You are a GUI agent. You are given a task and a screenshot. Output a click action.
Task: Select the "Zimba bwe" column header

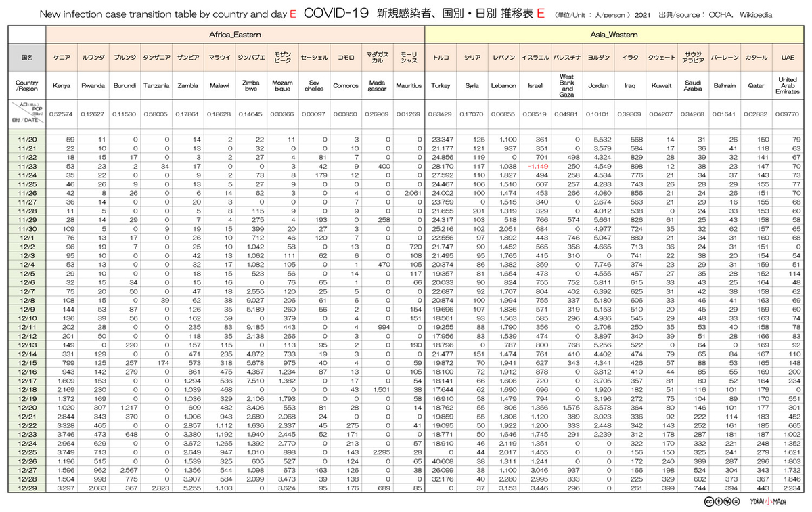(250, 87)
